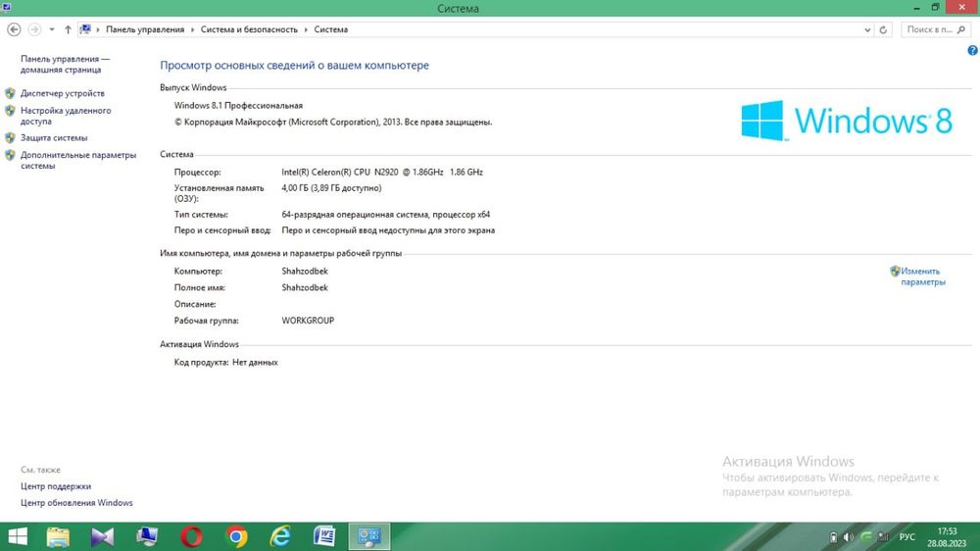Click the shield icon beside Дополнительные параметры системы
Viewport: 980px width, 551px height.
(x=10, y=155)
